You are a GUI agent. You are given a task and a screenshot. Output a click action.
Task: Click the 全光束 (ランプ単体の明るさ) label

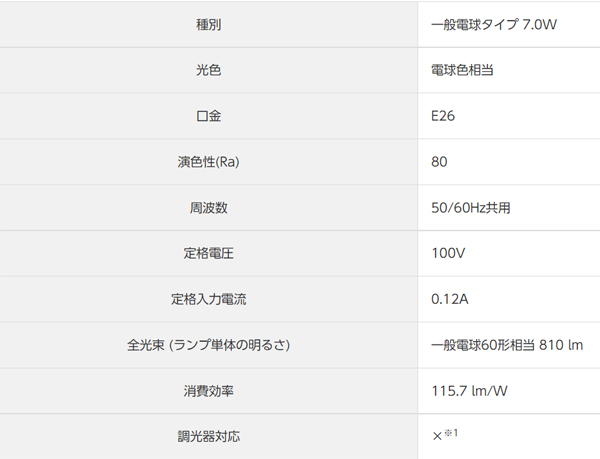click(x=209, y=345)
